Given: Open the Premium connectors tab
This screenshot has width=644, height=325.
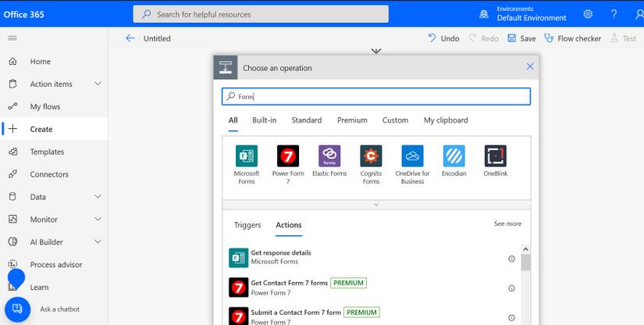Looking at the screenshot, I should (352, 120).
